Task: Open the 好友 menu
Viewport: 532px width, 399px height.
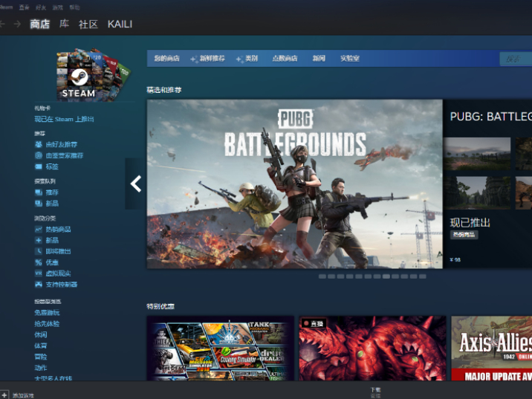Action: pos(41,7)
